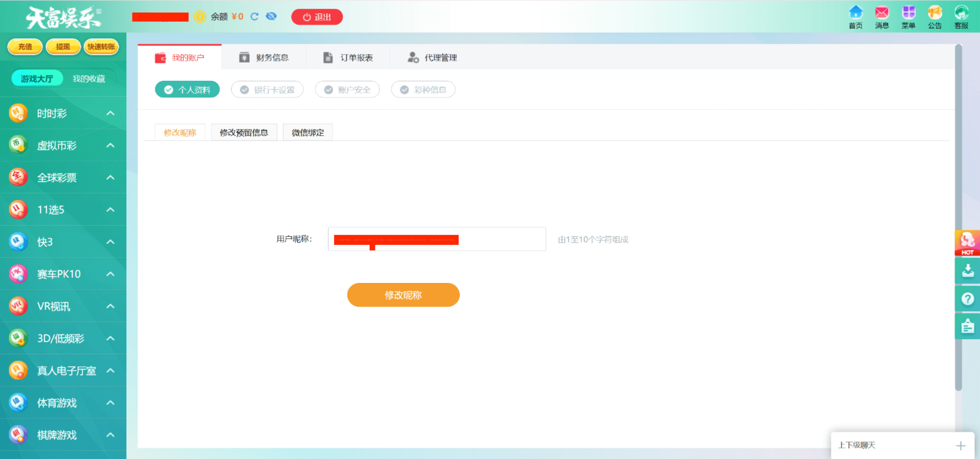Select the 账户安全 pill option
The width and height of the screenshot is (980, 459).
click(347, 90)
